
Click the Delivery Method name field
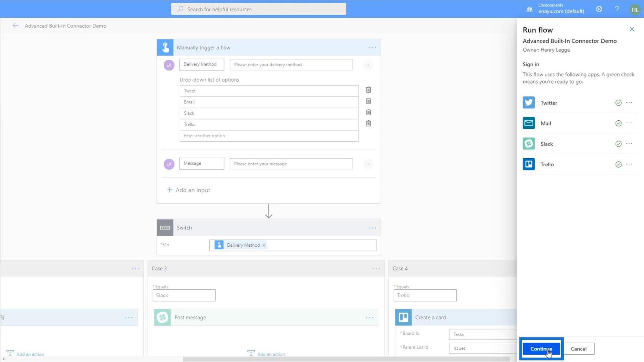[202, 64]
